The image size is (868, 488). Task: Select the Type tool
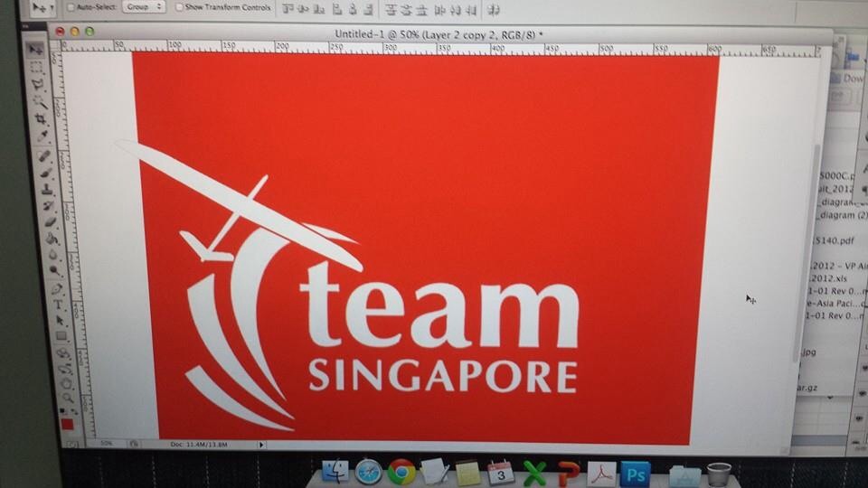58,305
